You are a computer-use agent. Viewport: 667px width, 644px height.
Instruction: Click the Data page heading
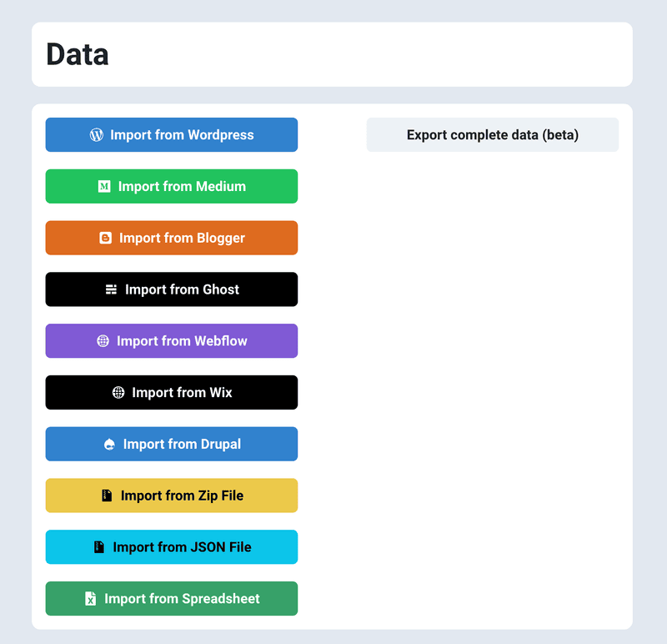click(78, 55)
